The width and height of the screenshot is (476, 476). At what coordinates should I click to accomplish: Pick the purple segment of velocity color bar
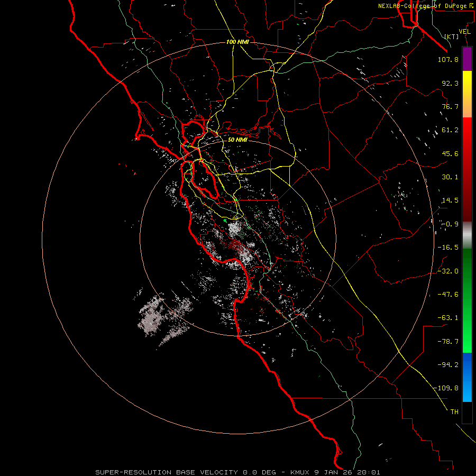click(x=467, y=59)
